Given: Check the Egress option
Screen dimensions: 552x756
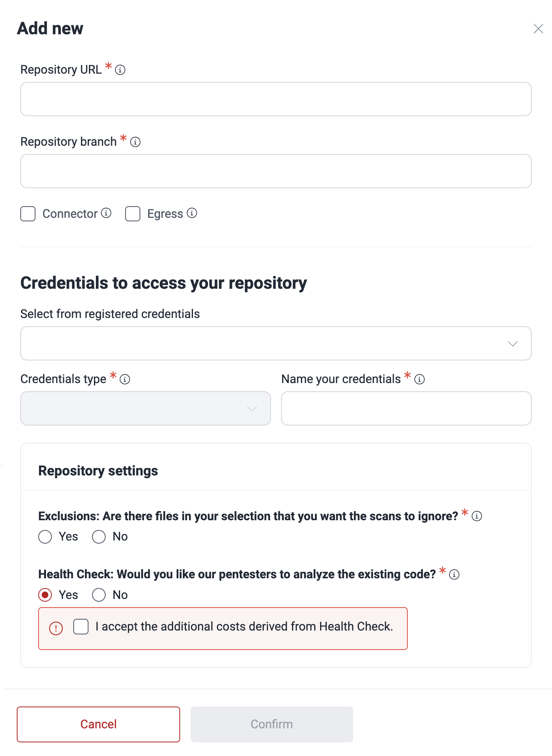Looking at the screenshot, I should tap(133, 214).
